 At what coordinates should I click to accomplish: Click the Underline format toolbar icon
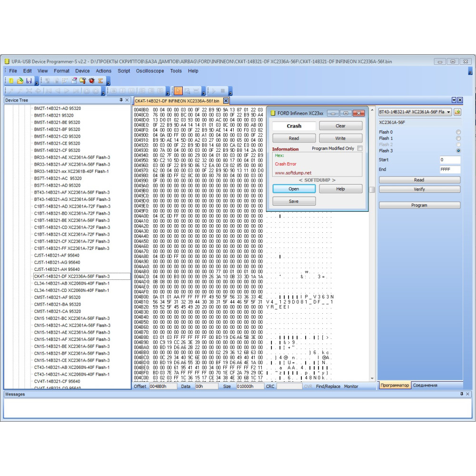pos(131,91)
